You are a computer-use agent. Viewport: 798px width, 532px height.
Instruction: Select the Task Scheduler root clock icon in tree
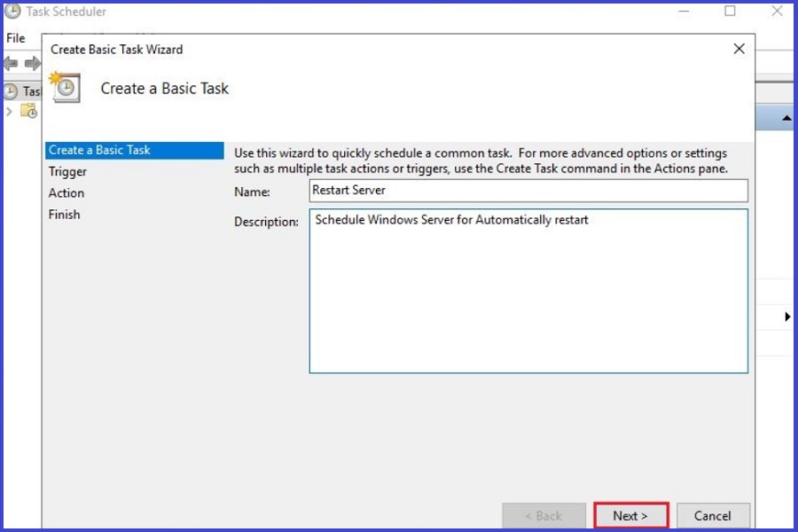pos(11,90)
